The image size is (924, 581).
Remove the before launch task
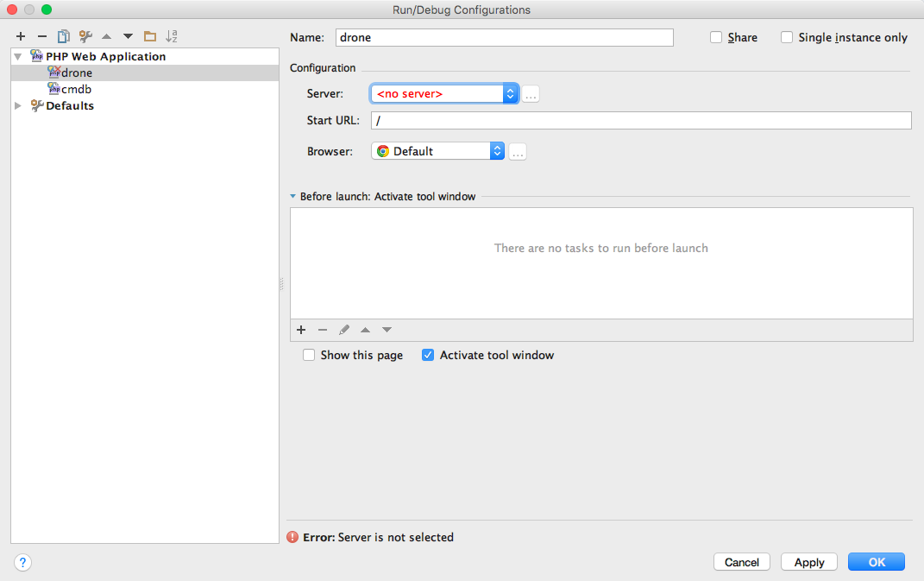pos(323,330)
